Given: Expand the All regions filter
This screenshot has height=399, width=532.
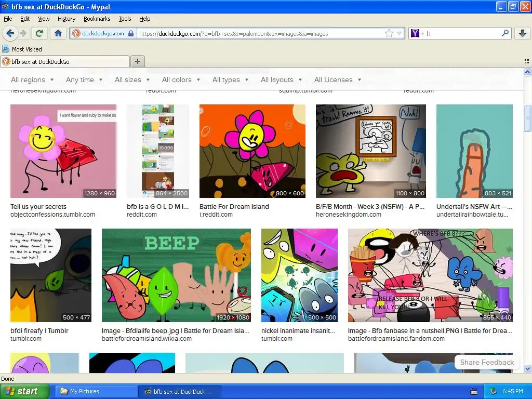Looking at the screenshot, I should [x=32, y=79].
